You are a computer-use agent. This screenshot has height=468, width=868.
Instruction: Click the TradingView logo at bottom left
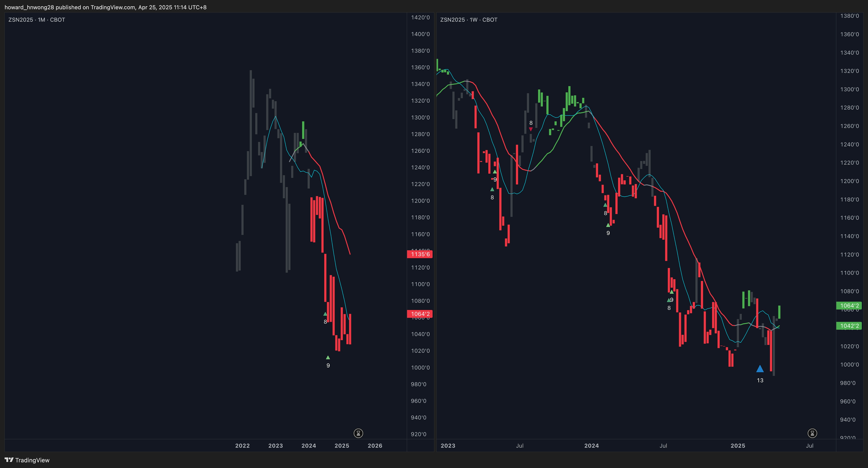tap(27, 460)
